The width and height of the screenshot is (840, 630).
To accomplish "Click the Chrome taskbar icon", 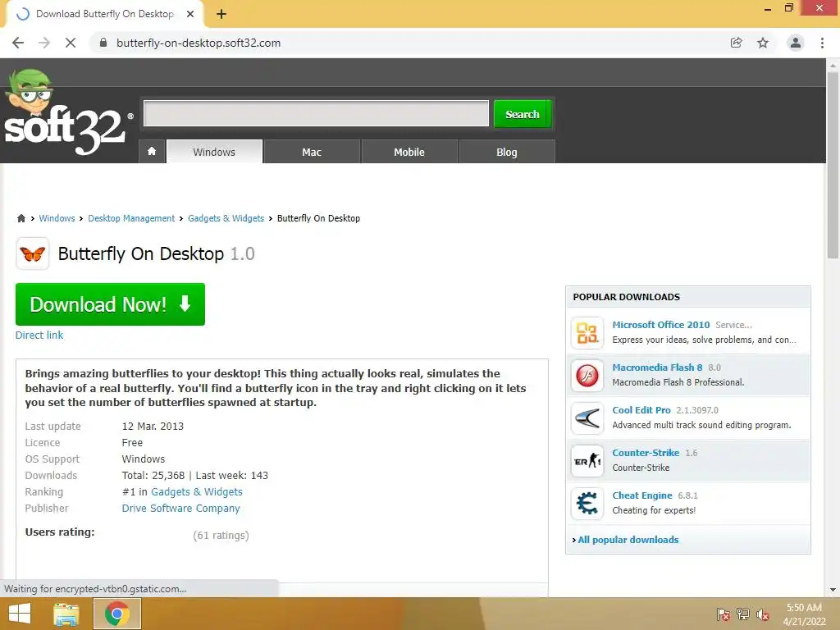I will (117, 614).
